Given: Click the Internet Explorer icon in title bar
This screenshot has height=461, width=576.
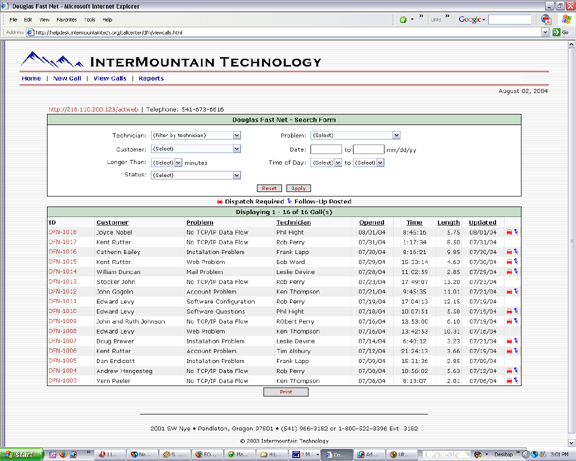Looking at the screenshot, I should coord(5,6).
